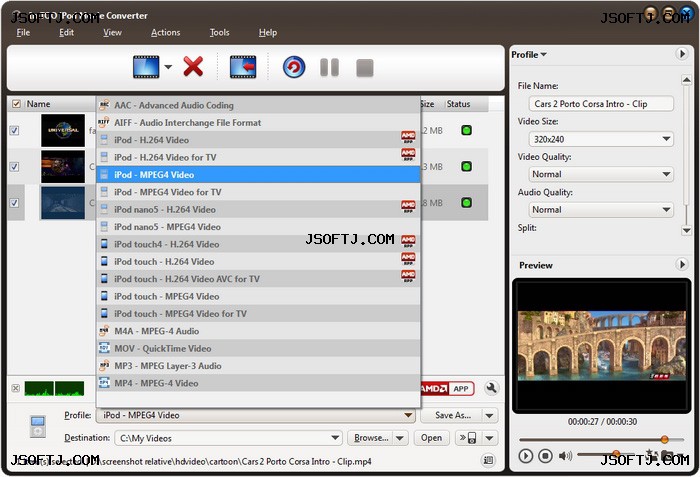
Task: Click the log list icon in status bar
Action: tap(488, 460)
